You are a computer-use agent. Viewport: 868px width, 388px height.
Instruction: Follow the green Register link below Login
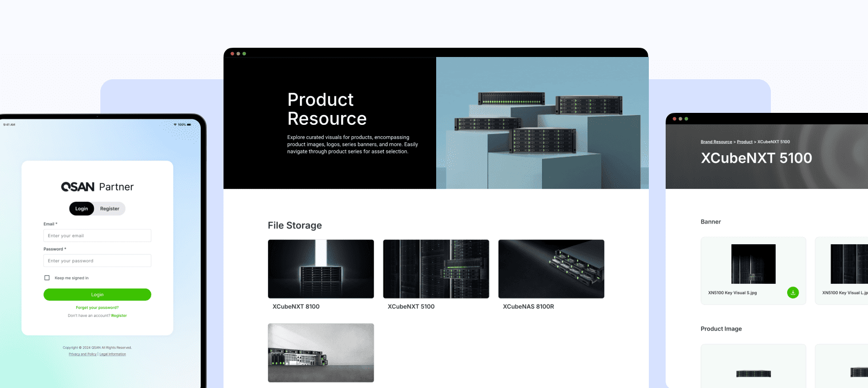point(119,315)
